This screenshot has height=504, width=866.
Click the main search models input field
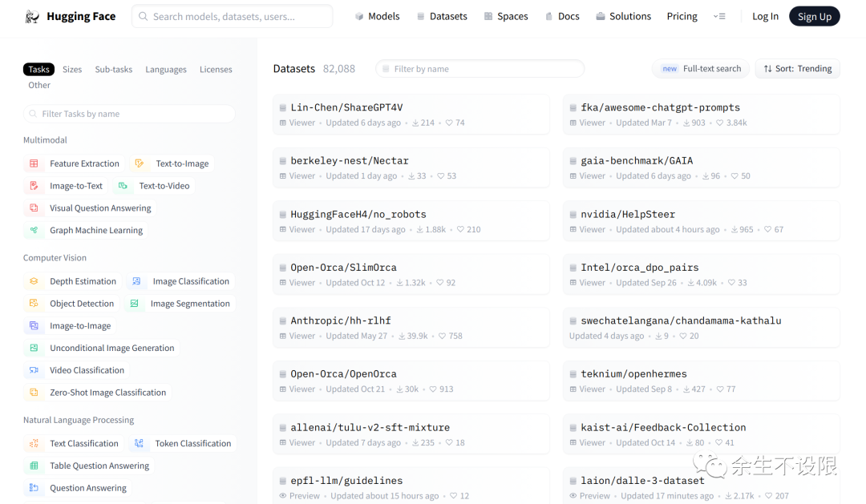pyautogui.click(x=232, y=17)
